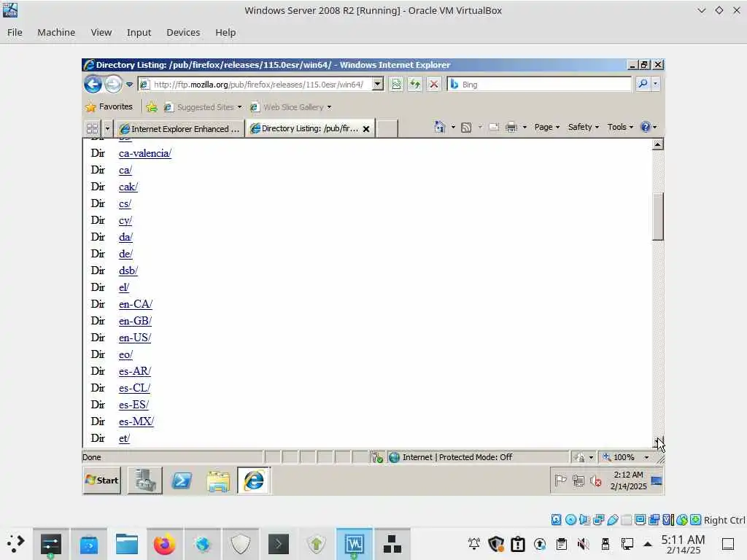Open VirtualBox Help menu

click(x=225, y=32)
